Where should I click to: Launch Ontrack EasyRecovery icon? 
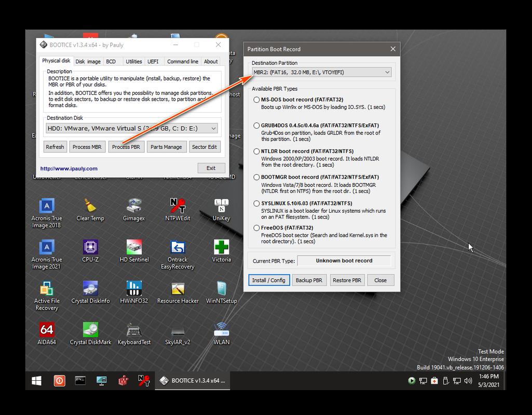click(178, 254)
